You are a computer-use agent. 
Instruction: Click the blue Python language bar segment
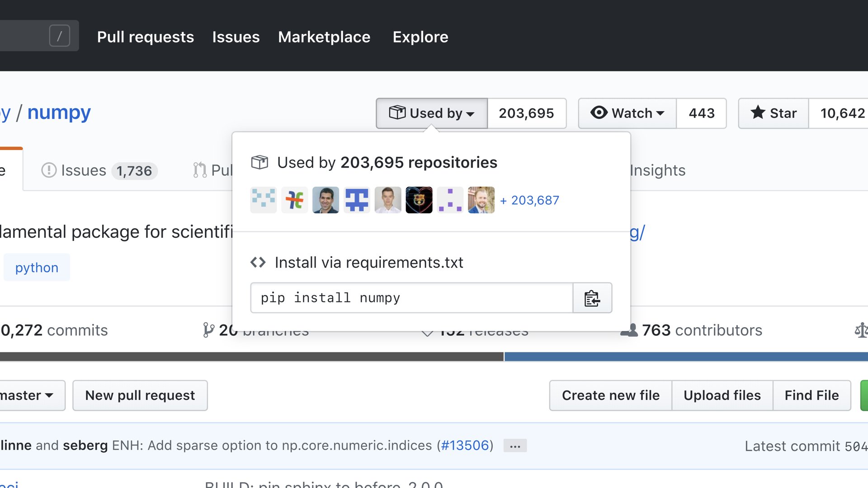click(686, 357)
